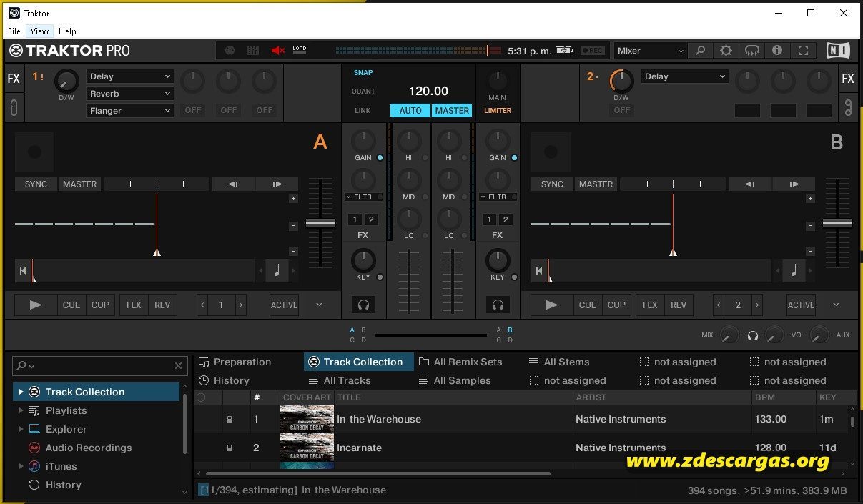The width and height of the screenshot is (863, 504).
Task: Jump to track start on deck B
Action: coord(539,270)
